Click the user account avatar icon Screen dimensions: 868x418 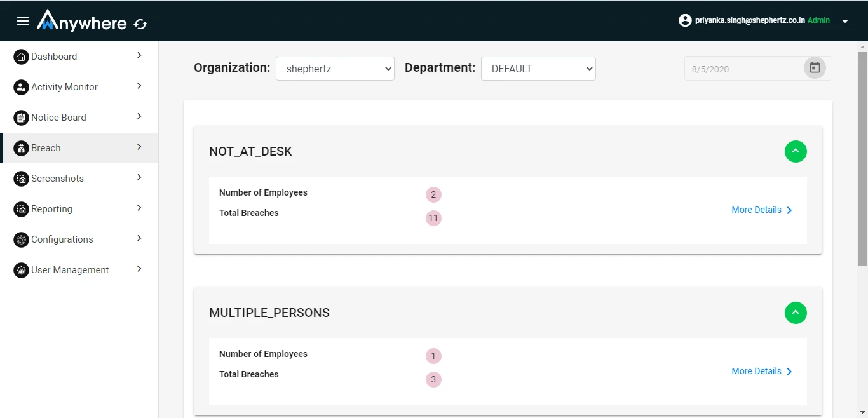685,20
